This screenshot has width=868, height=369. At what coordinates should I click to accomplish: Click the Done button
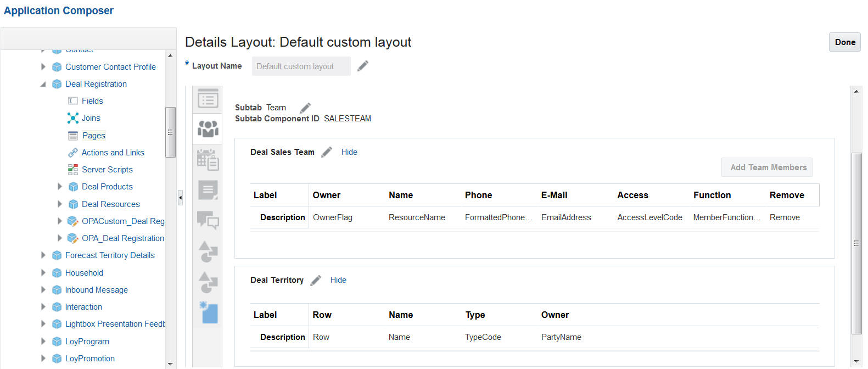pos(844,42)
